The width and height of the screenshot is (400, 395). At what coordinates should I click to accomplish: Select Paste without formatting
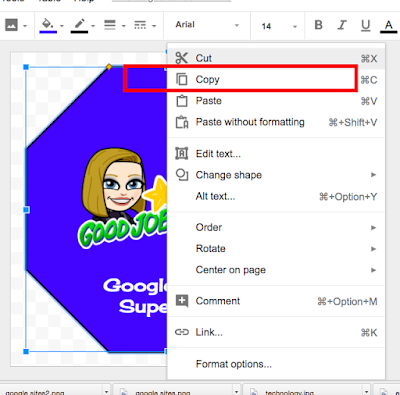(x=276, y=122)
